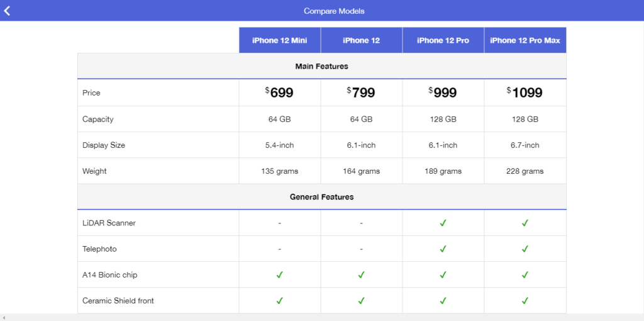The image size is (644, 321).
Task: Click LiDAR Scanner checkmark for iPhone 12 Pro
Action: click(443, 223)
